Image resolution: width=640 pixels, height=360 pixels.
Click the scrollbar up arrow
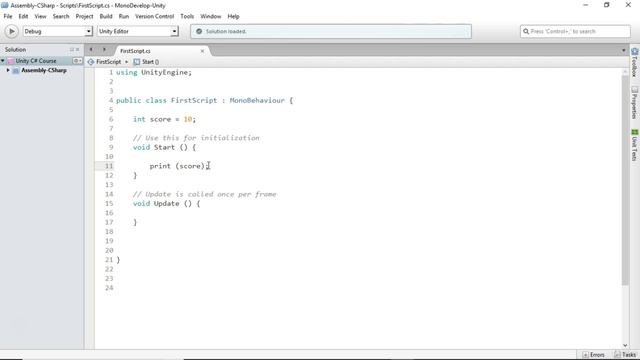(625, 72)
